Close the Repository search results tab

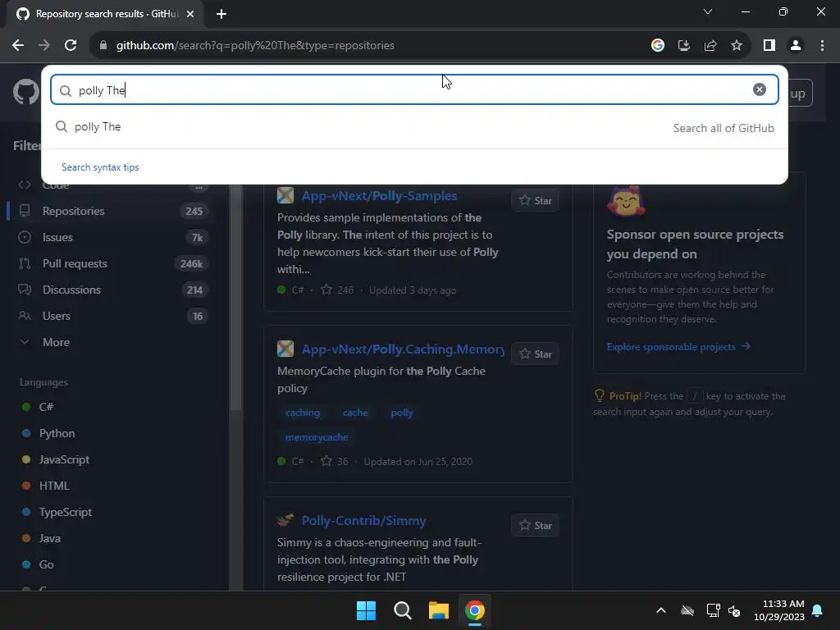(190, 14)
